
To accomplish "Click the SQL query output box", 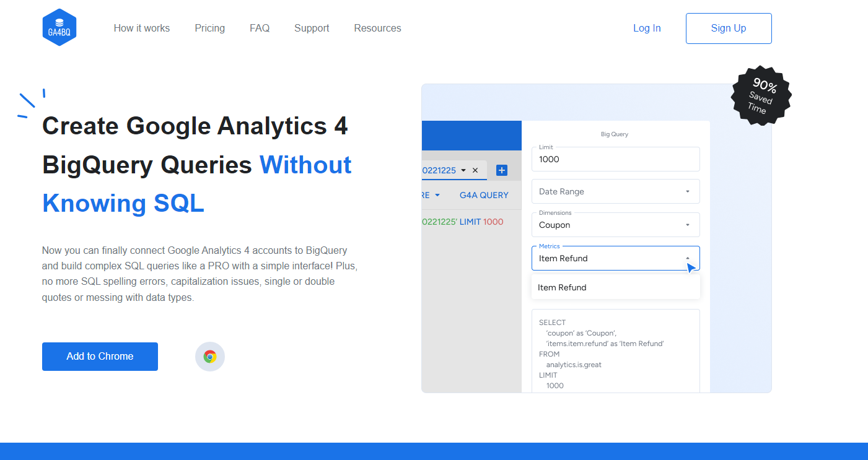I will point(616,351).
